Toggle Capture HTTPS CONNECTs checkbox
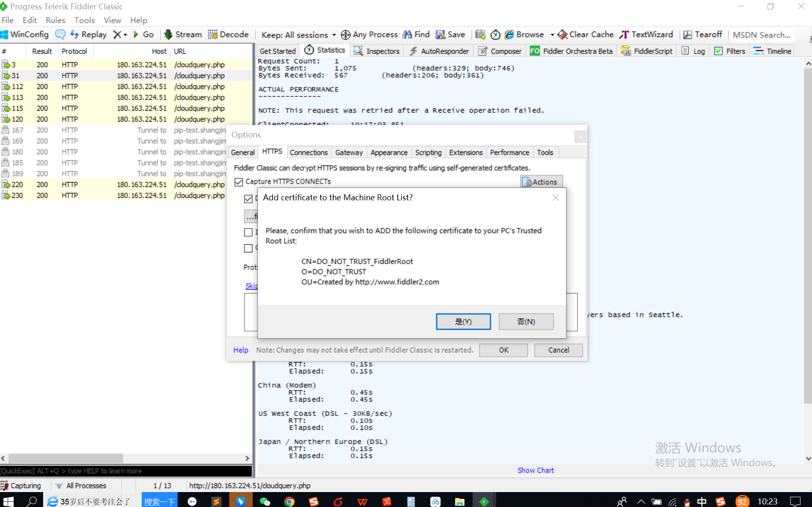Viewport: 812px width, 507px height. click(239, 182)
